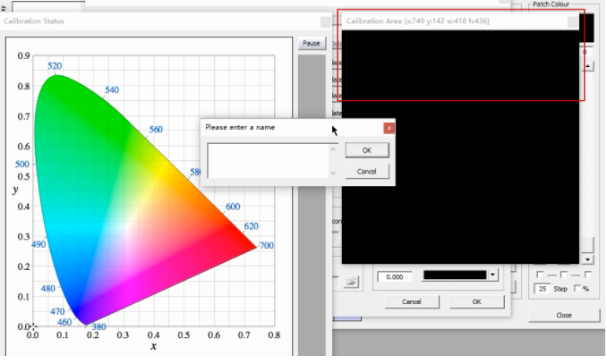This screenshot has width=607, height=364.
Task: Click the scroll up arrow in name field
Action: [333, 149]
